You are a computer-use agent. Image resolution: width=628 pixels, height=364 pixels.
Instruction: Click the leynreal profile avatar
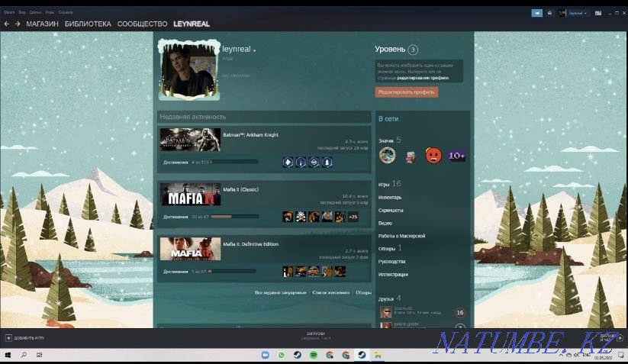coord(188,70)
